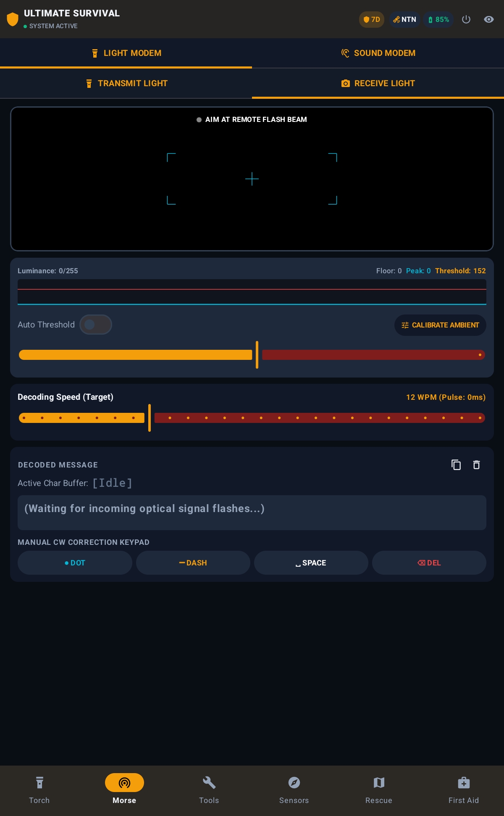
Task: Select the Morse bottom nav item
Action: tap(124, 790)
